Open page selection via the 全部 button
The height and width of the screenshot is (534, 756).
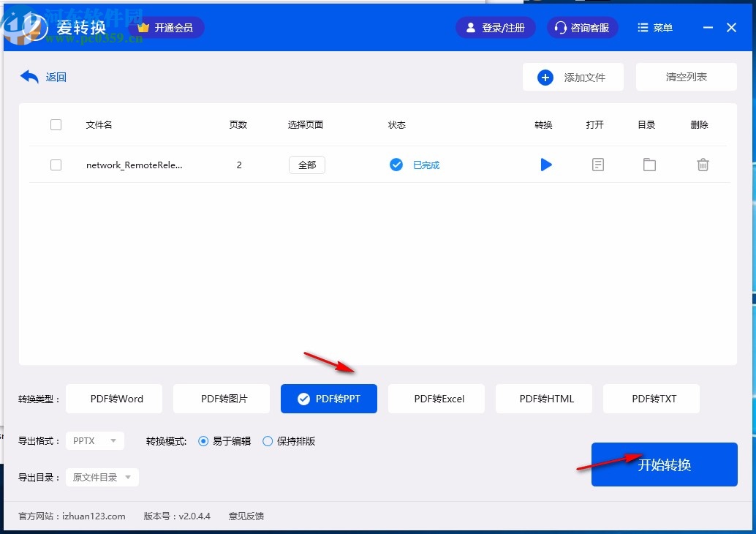(x=306, y=165)
